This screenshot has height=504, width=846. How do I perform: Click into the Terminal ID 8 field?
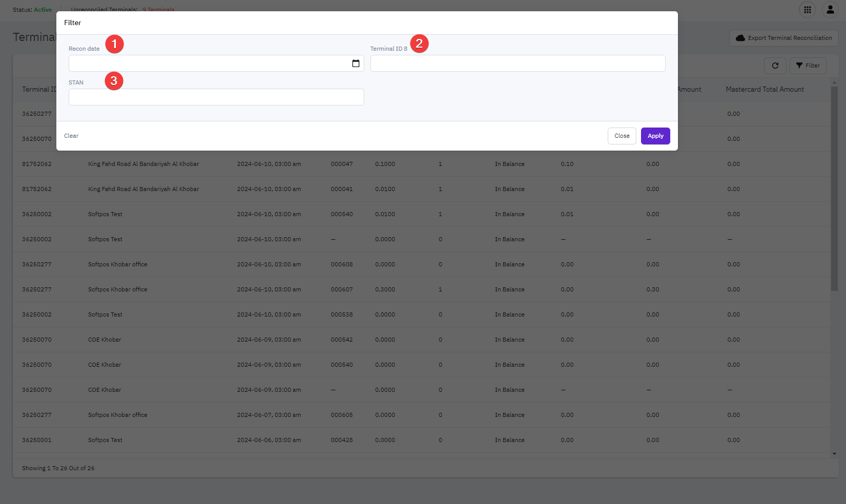(518, 64)
